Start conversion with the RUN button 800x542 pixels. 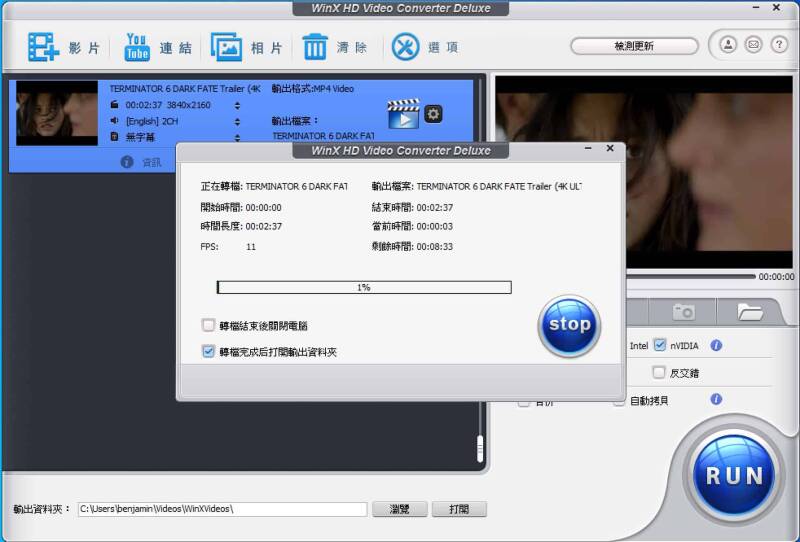click(x=734, y=476)
